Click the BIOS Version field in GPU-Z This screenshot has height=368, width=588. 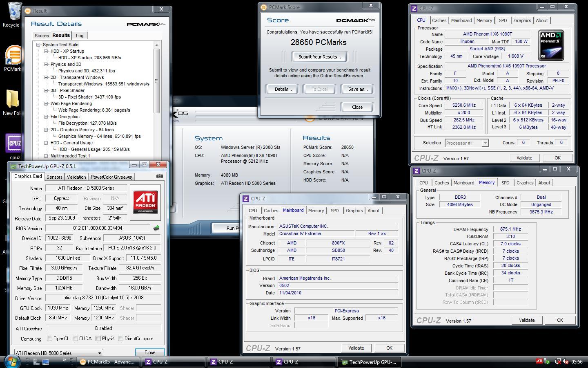click(98, 228)
